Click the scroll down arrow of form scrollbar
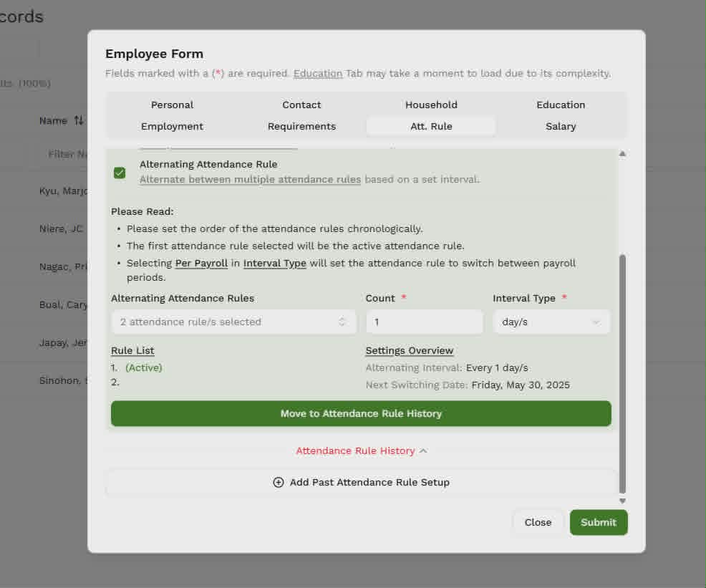Screen dimensions: 706x588 tap(622, 501)
